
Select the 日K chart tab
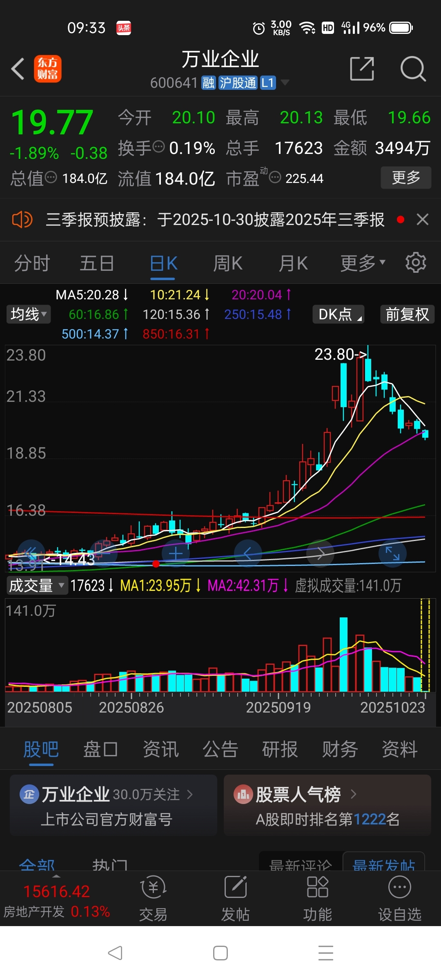point(163,263)
